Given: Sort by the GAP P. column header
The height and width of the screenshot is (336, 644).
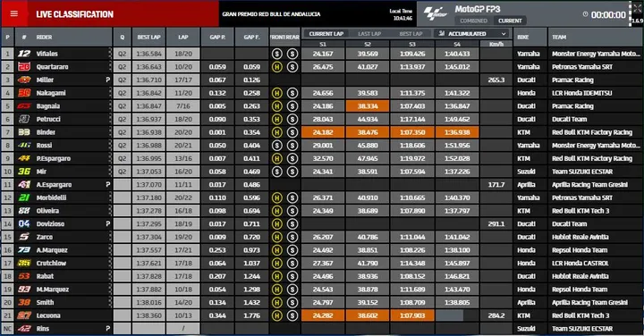Looking at the screenshot, I should (x=217, y=37).
